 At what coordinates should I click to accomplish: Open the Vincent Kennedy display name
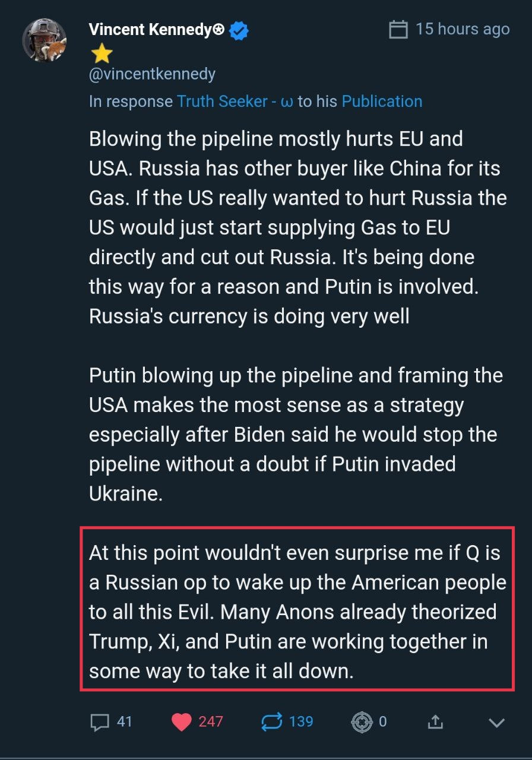coord(156,29)
